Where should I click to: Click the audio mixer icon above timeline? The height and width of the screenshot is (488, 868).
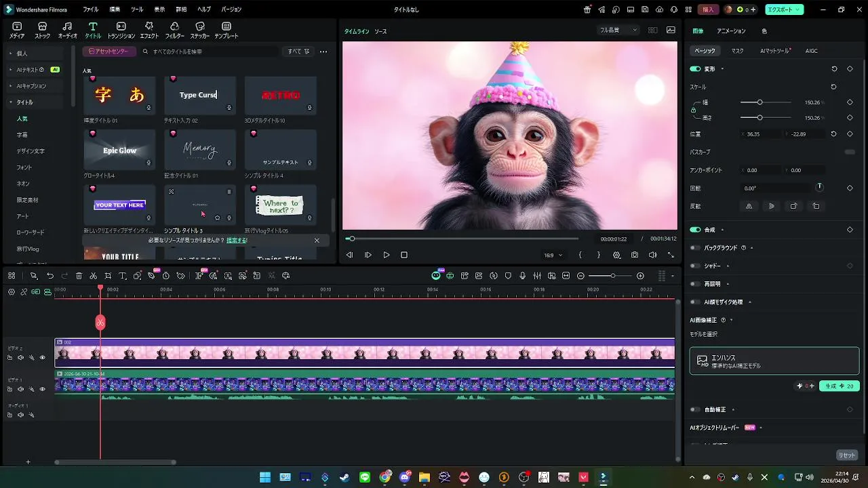coord(537,276)
